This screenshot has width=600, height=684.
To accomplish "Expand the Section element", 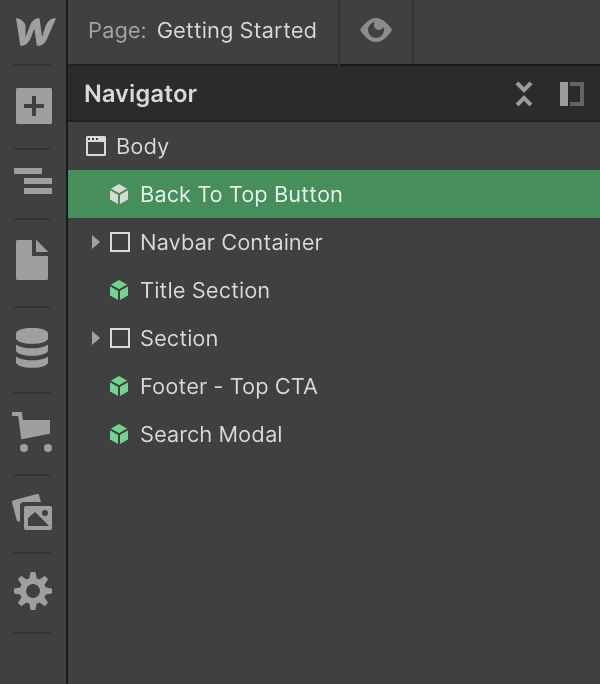I will (95, 338).
